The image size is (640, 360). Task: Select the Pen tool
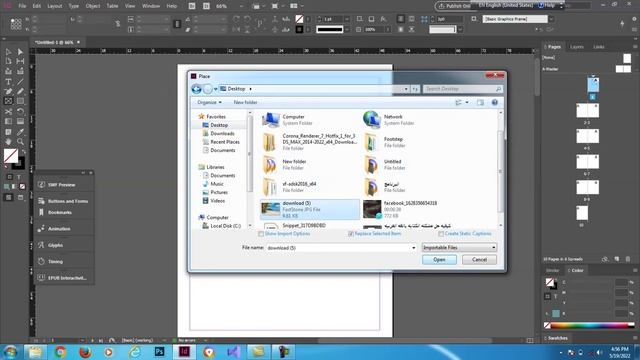(8, 91)
